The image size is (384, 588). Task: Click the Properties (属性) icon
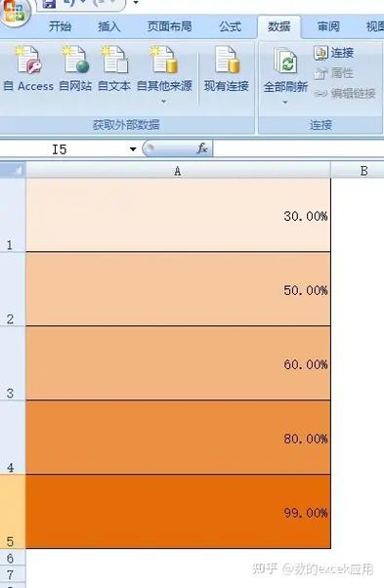pos(320,73)
